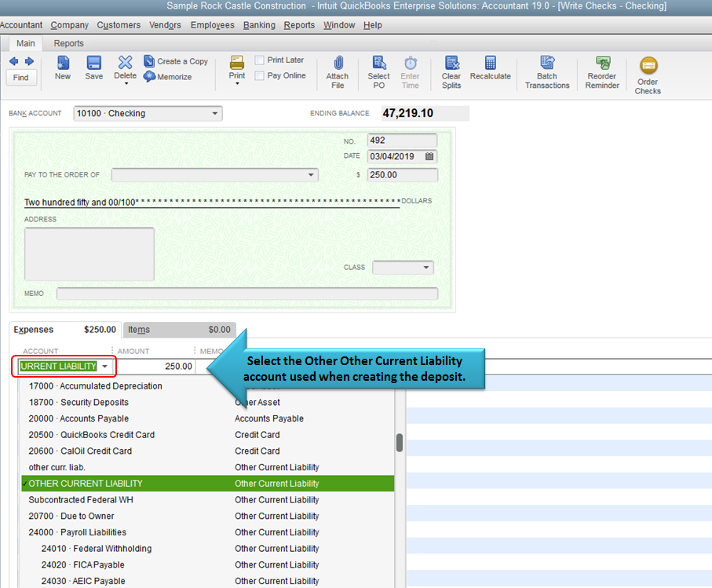Screen dimensions: 712x588
Task: Click the Save disk icon
Action: click(94, 63)
